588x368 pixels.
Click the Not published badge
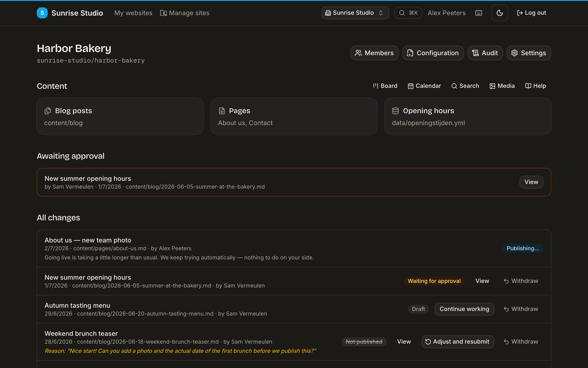[364, 342]
